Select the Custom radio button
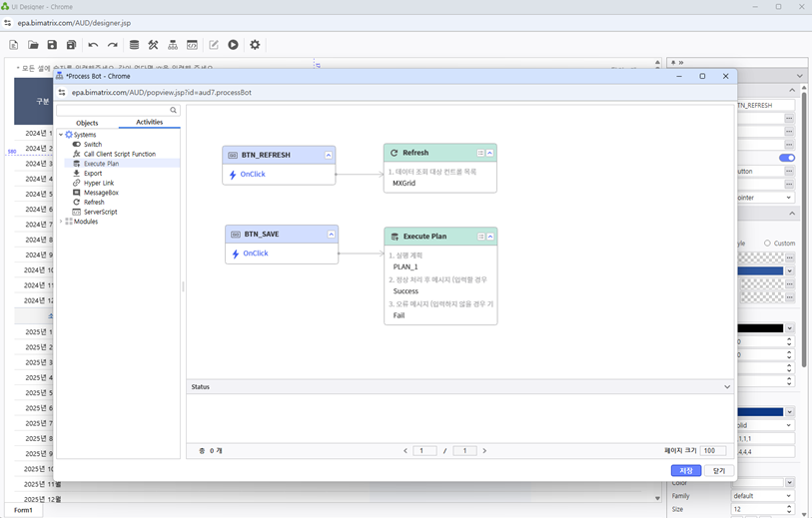812x518 pixels. click(767, 243)
